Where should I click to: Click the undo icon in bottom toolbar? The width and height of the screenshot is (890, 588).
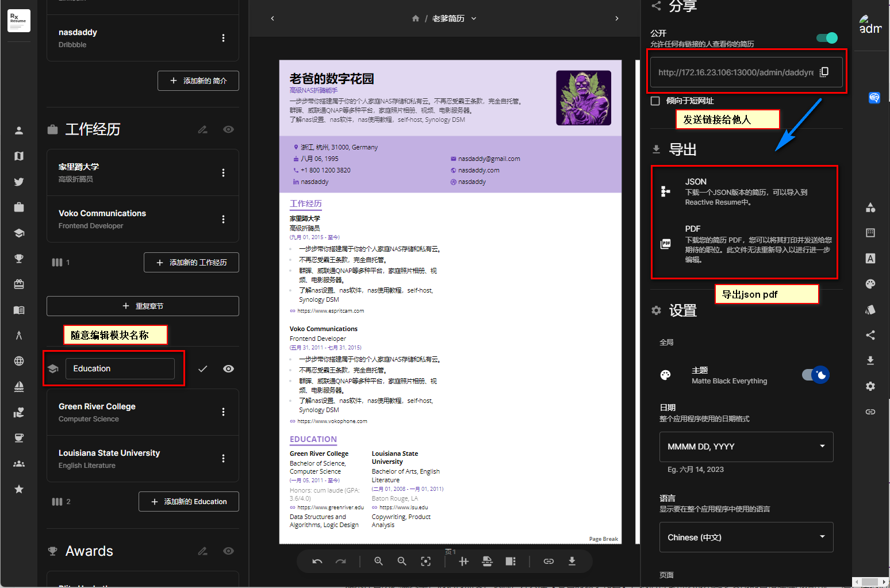pos(317,562)
